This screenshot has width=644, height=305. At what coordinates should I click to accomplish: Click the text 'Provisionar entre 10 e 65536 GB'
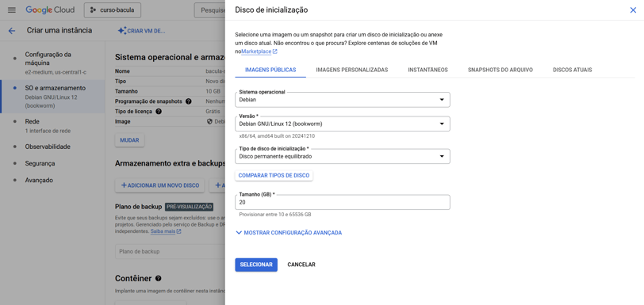[275, 215]
